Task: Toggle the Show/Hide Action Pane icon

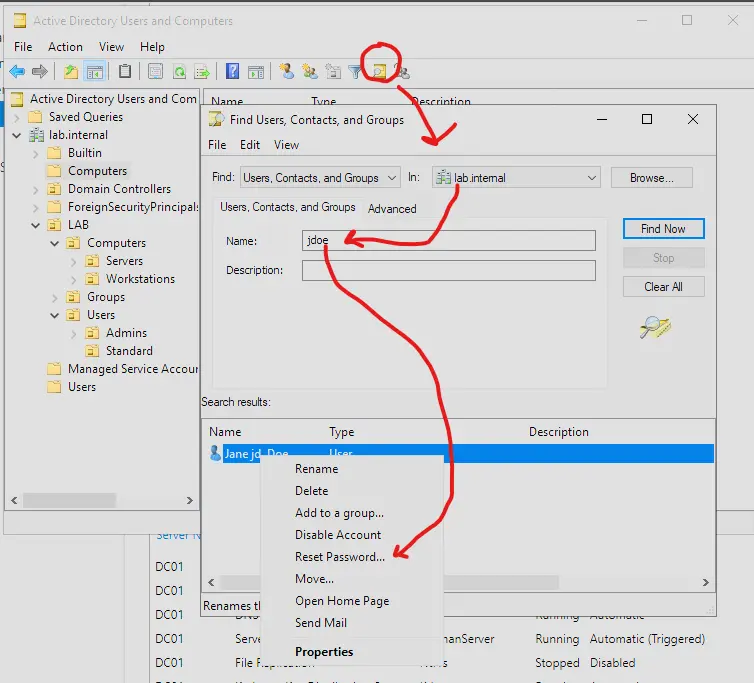Action: (x=255, y=72)
